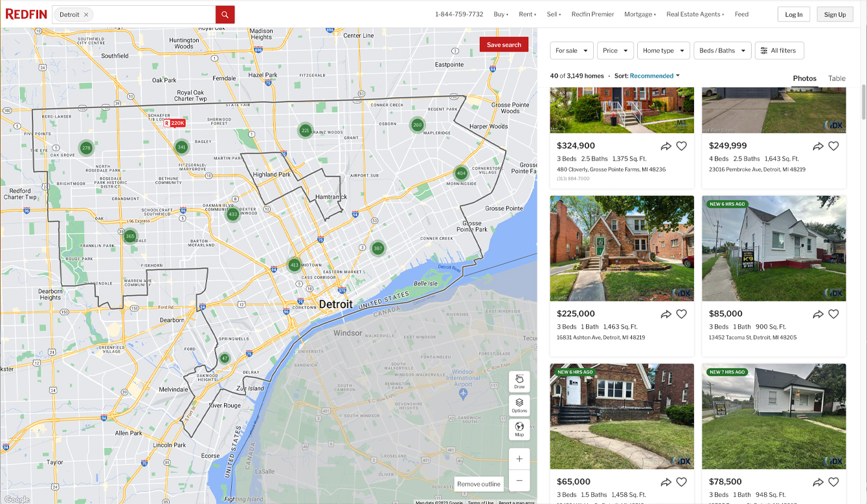
Task: Share the $65,000 listing
Action: point(666,482)
